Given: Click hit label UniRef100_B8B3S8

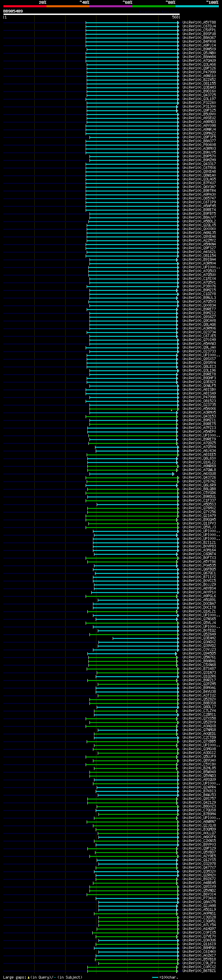Looking at the screenshot, I should point(199,703).
